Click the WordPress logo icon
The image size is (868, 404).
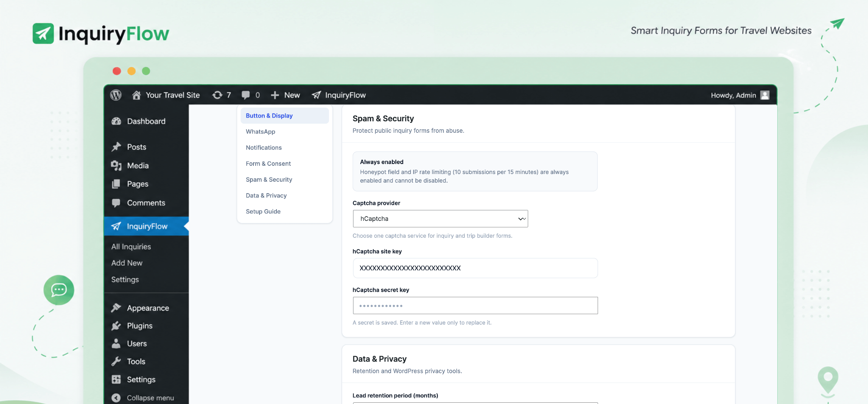pos(116,95)
